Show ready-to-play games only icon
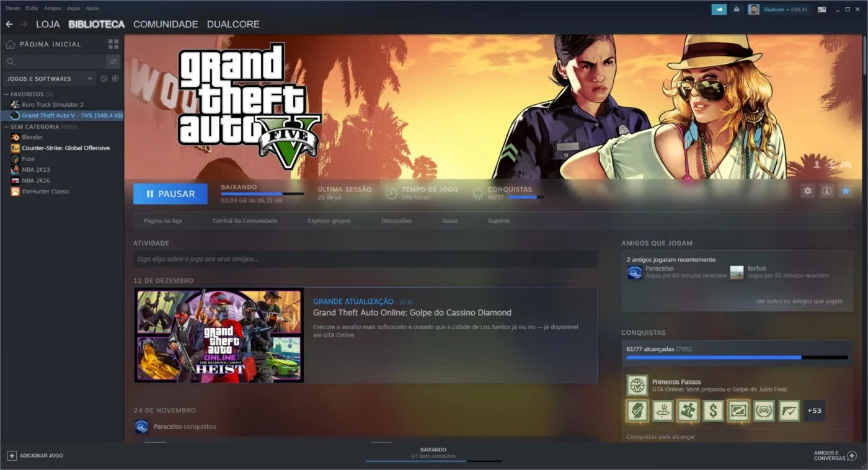This screenshot has height=470, width=868. (x=115, y=79)
